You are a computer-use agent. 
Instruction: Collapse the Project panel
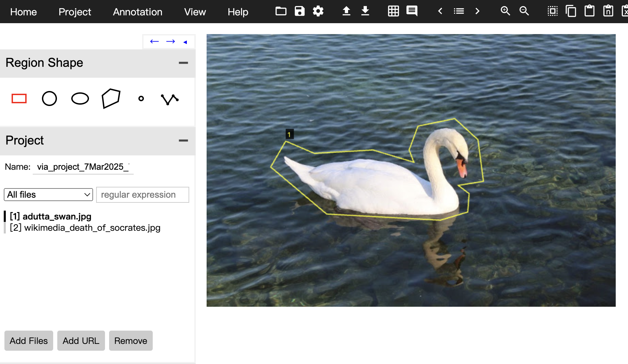click(x=183, y=141)
